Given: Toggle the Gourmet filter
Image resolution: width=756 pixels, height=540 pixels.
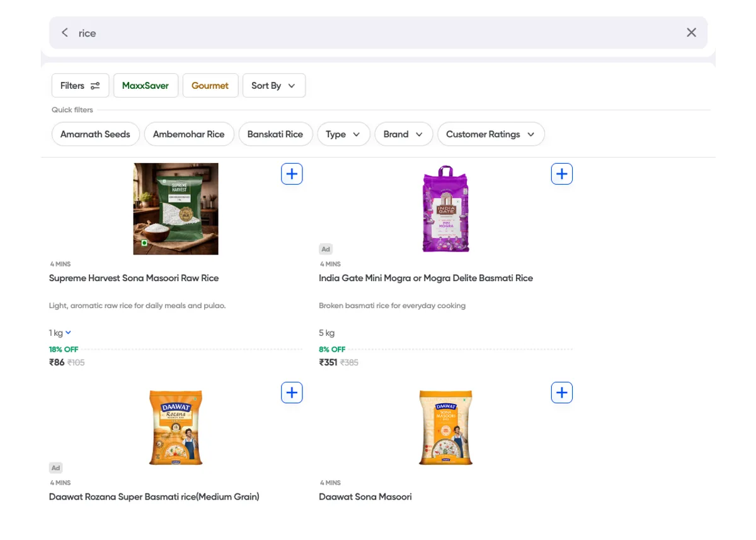Looking at the screenshot, I should 210,86.
